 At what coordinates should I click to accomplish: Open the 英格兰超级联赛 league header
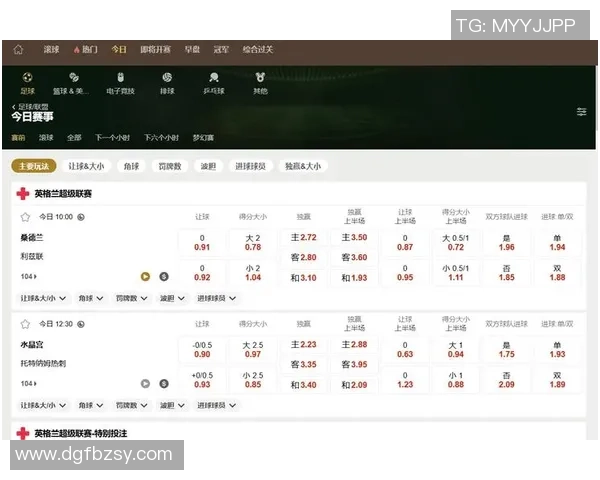tap(299, 194)
